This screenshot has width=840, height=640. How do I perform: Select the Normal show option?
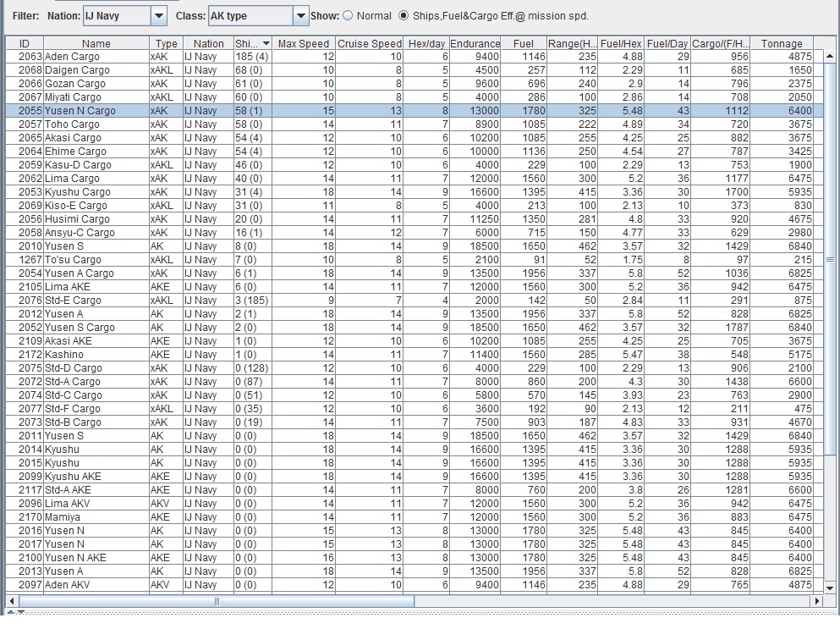point(349,16)
